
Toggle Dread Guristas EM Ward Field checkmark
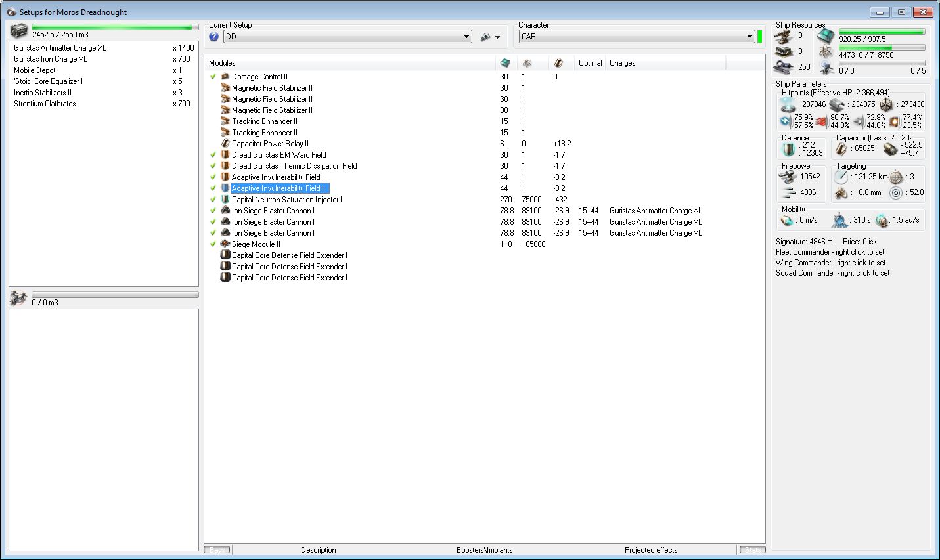pyautogui.click(x=213, y=155)
